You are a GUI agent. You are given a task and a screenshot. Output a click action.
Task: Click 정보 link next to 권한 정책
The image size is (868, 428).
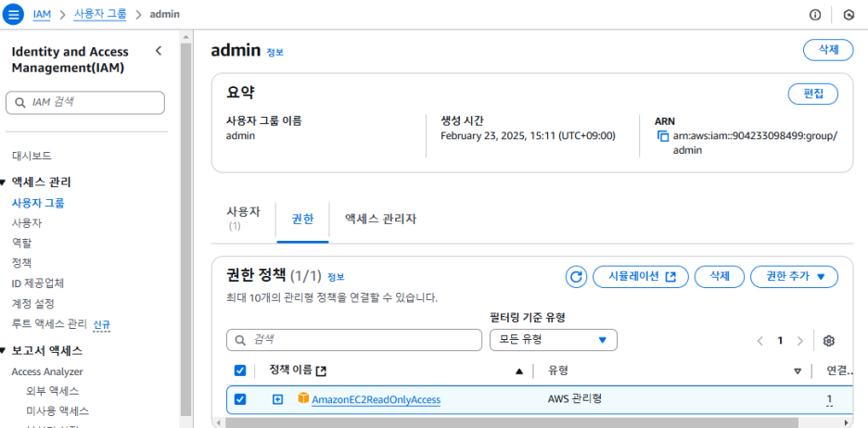point(336,277)
